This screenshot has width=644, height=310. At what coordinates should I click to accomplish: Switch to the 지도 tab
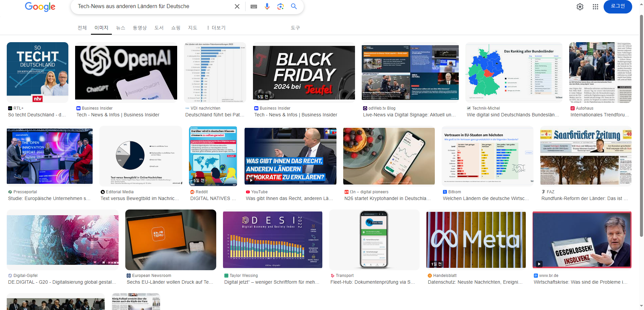pyautogui.click(x=193, y=28)
